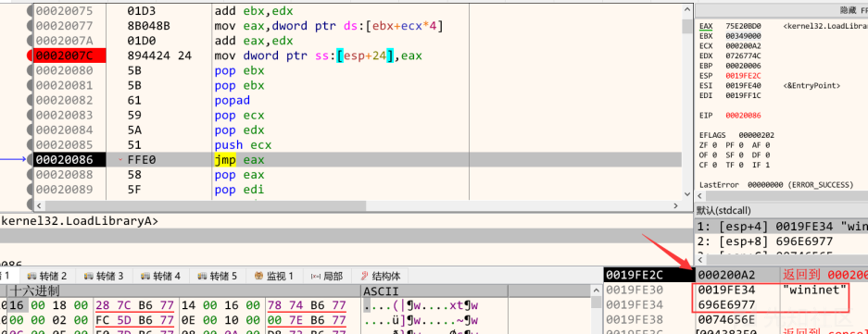Viewport: 868px width, 334px height.
Task: Select argument row 1: [esp+4] 0019FE34
Action: [781, 226]
